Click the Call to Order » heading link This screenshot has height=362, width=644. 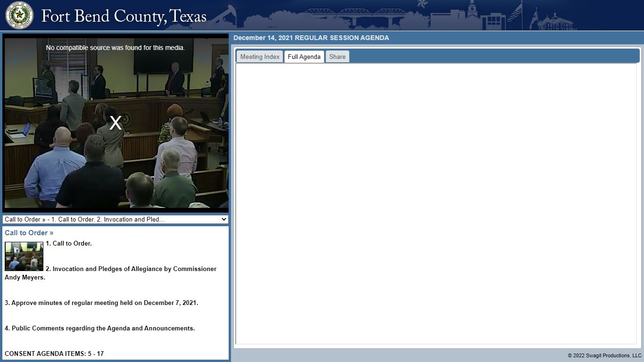tap(29, 233)
